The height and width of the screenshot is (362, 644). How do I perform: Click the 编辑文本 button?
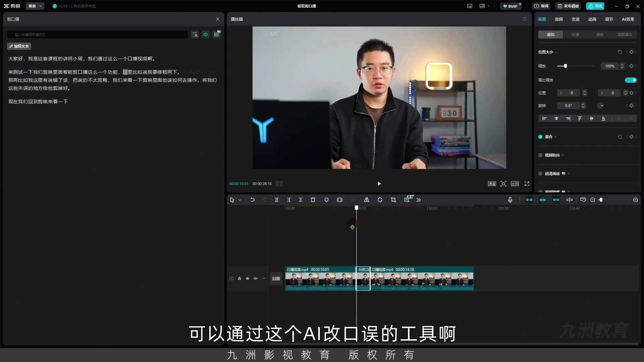(x=19, y=46)
